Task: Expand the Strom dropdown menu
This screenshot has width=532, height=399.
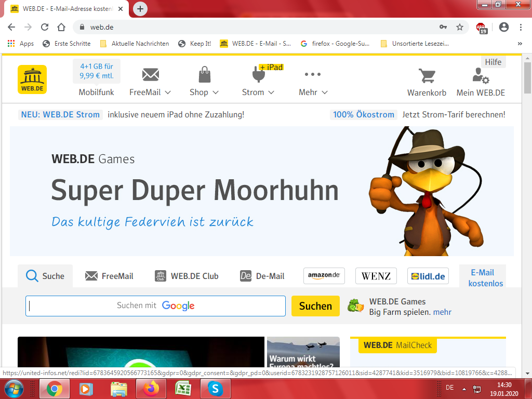Action: click(271, 92)
